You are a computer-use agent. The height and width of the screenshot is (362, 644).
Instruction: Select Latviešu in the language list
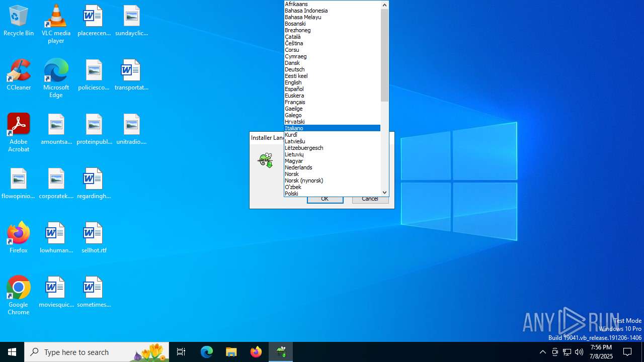tap(332, 141)
